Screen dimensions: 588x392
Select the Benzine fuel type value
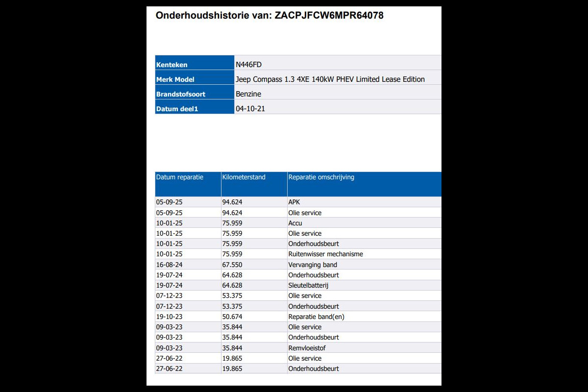[x=248, y=94]
